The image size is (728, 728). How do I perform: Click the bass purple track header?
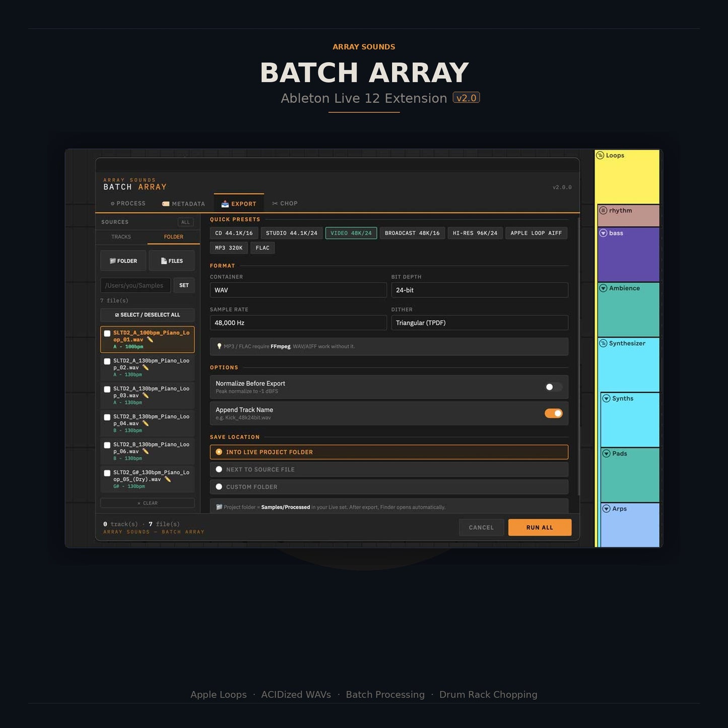pyautogui.click(x=628, y=254)
